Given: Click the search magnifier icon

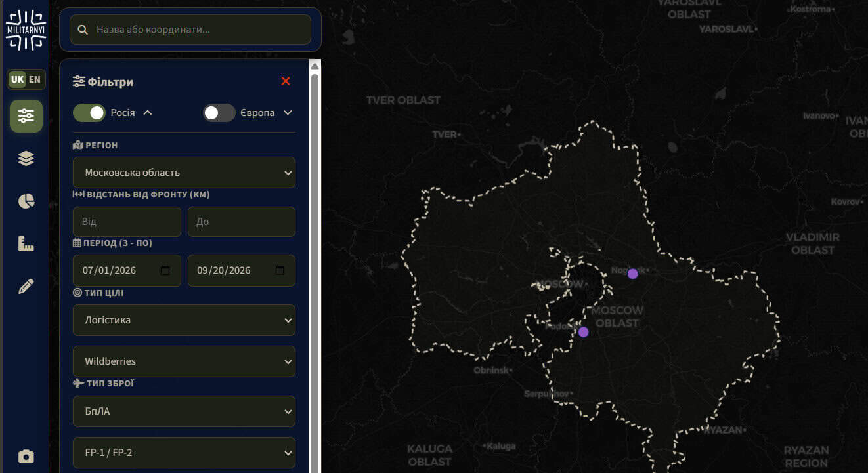Looking at the screenshot, I should [x=83, y=30].
